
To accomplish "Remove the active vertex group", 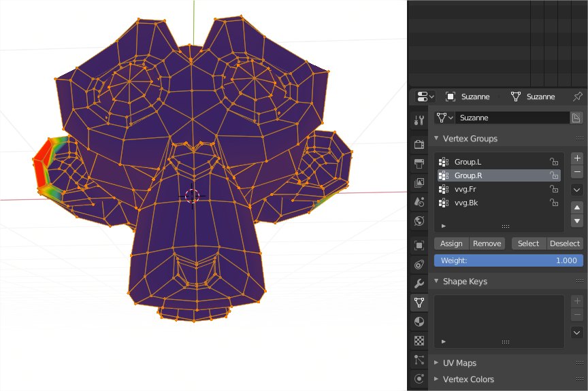I will point(577,172).
